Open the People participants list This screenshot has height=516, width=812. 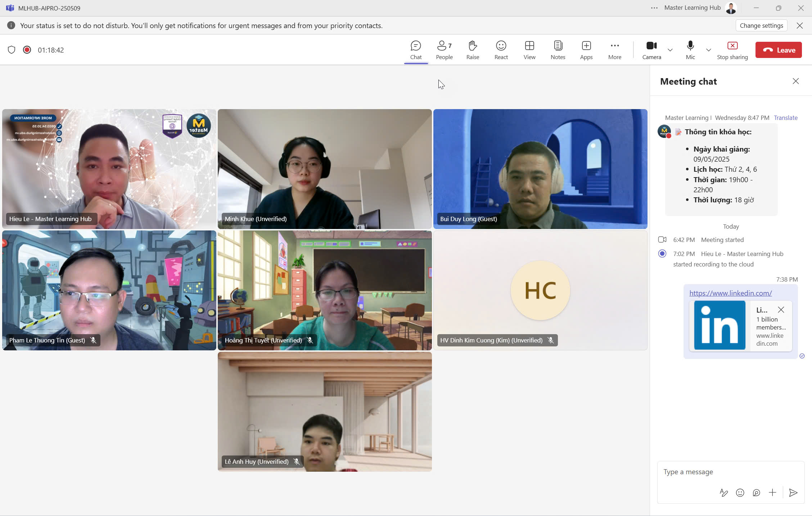point(444,50)
